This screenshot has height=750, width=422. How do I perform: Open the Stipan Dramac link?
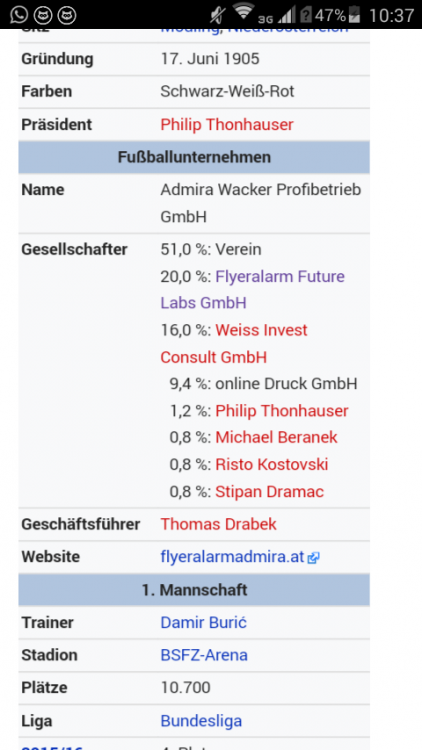coord(269,492)
